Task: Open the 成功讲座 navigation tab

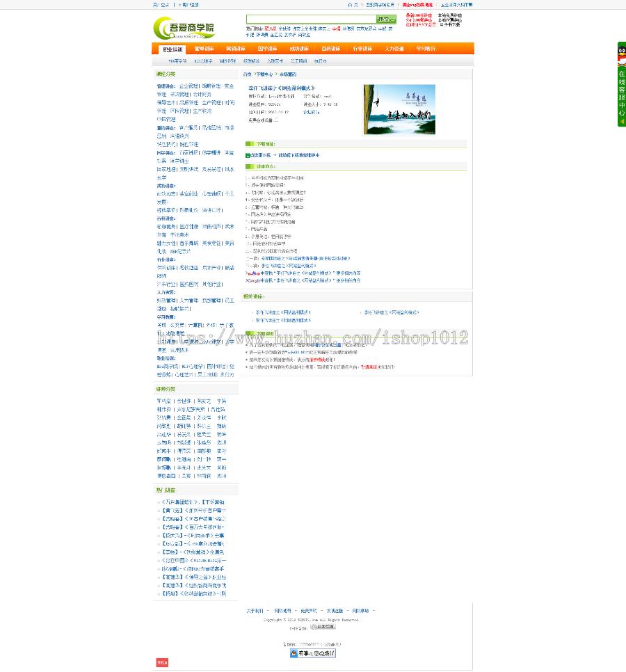Action: click(299, 49)
